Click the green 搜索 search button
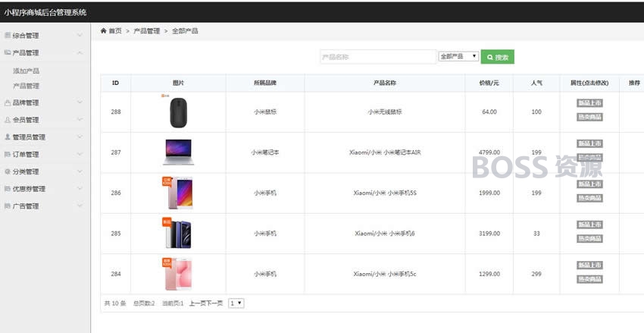Image resolution: width=644 pixels, height=333 pixels. pos(497,57)
